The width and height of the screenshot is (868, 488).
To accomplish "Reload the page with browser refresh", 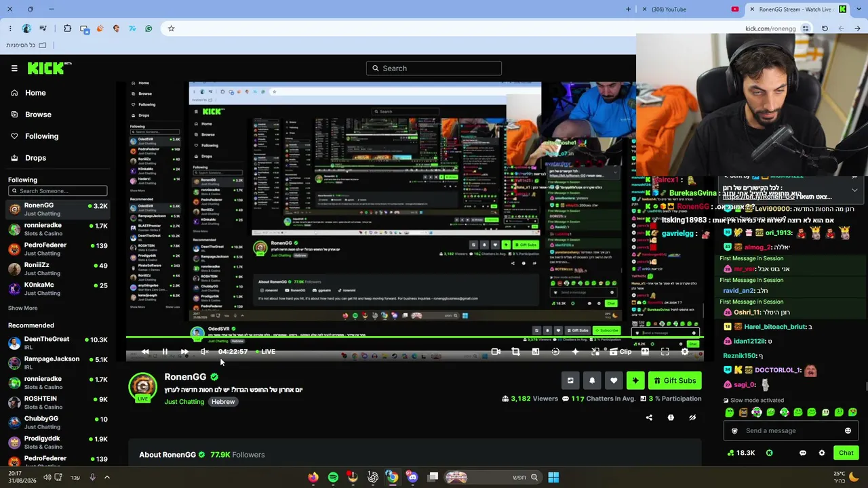I will 825,28.
